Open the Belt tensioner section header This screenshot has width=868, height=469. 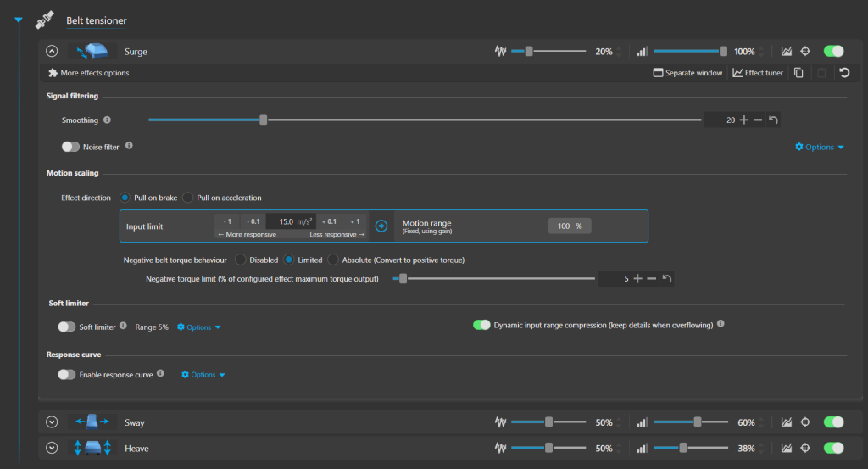click(x=96, y=20)
